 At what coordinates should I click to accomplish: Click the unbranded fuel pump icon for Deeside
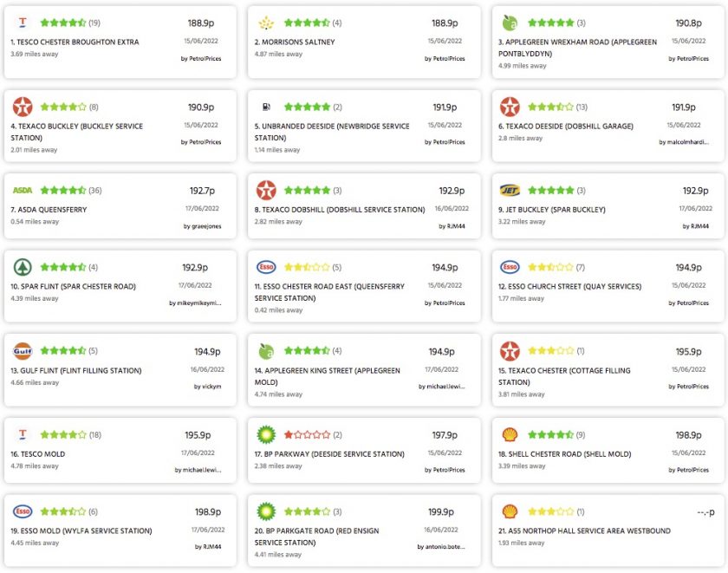click(266, 107)
